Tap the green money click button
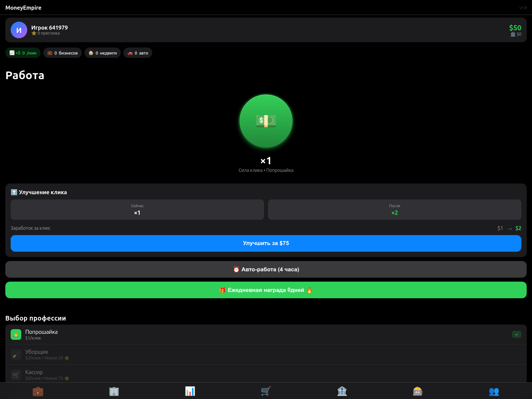The height and width of the screenshot is (399, 532). point(266,121)
